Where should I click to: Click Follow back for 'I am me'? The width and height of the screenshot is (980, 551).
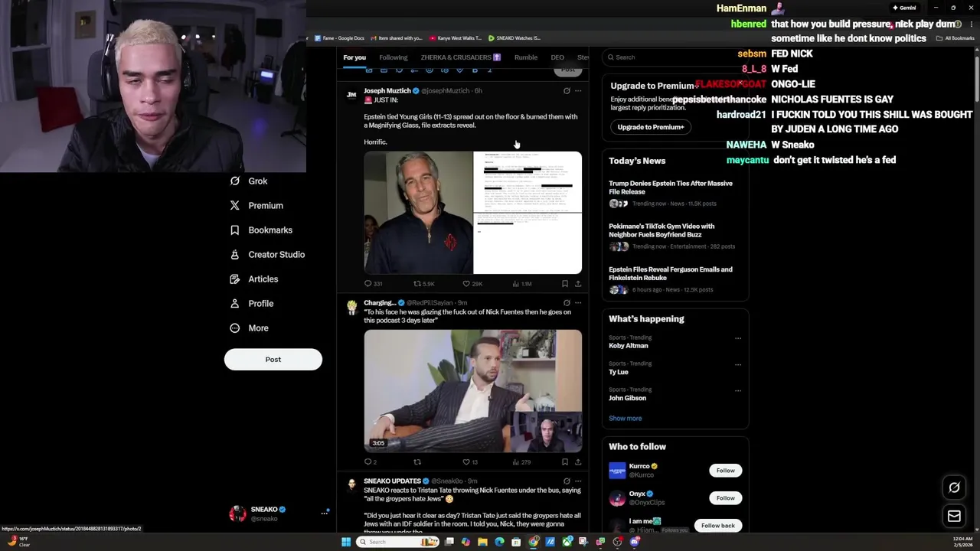point(718,526)
